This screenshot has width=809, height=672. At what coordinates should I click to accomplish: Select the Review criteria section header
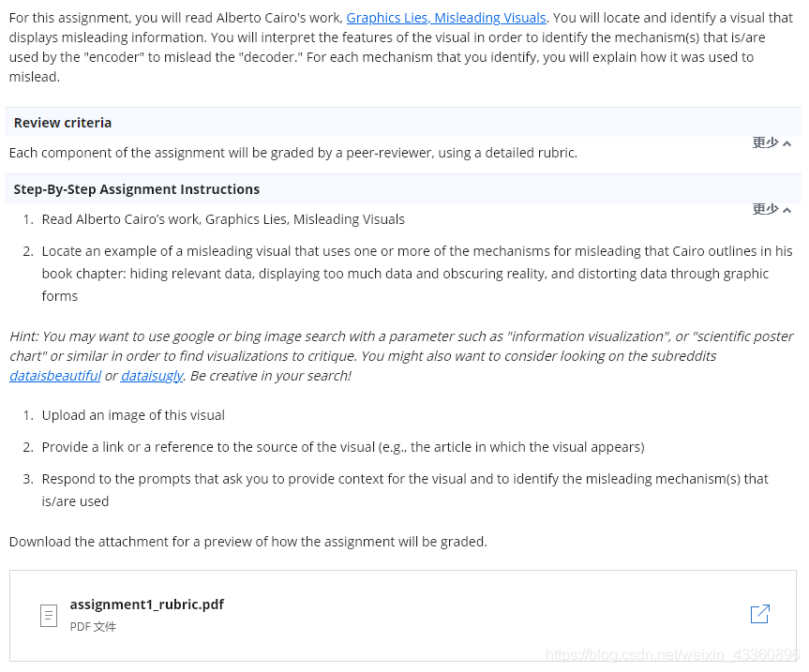click(x=62, y=122)
